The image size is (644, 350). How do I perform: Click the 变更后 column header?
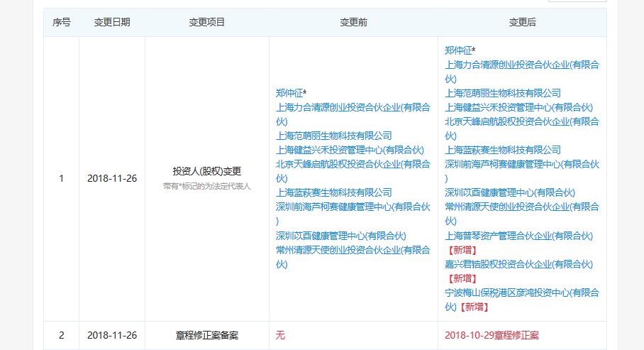pyautogui.click(x=522, y=22)
